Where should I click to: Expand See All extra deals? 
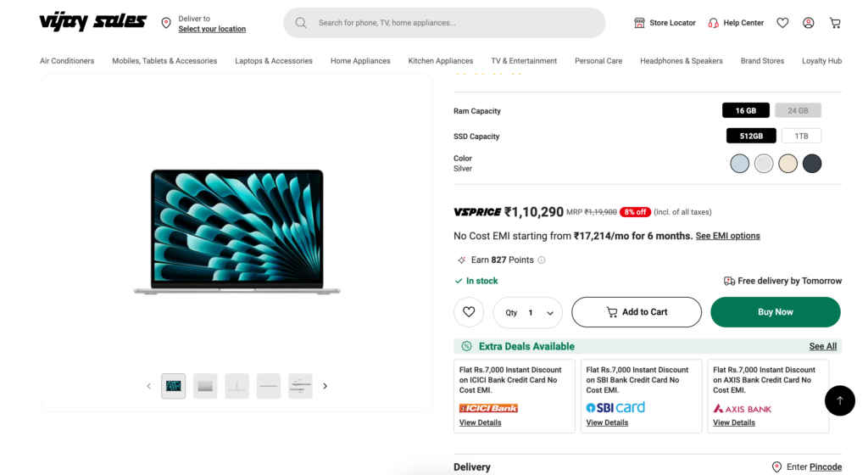click(x=822, y=346)
